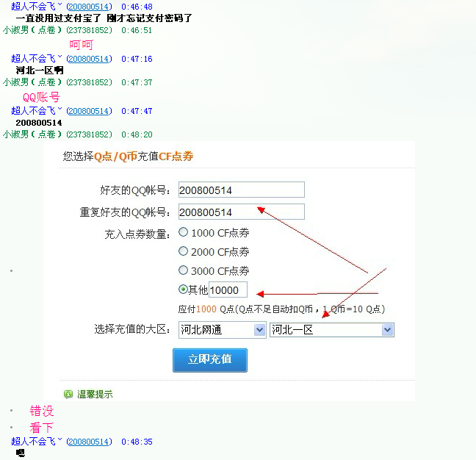Viewport: 476px width, 460px height.
Task: Select the 3000 CF点券 radio option
Action: 183,270
